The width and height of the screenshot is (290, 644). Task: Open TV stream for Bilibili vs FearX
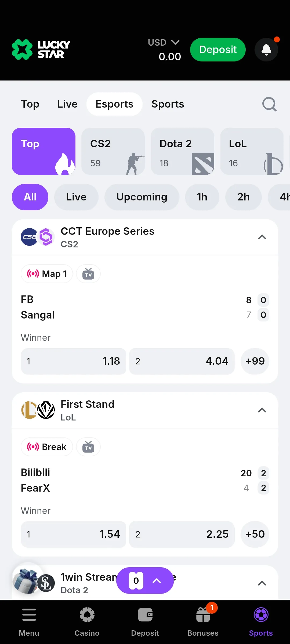click(x=88, y=447)
